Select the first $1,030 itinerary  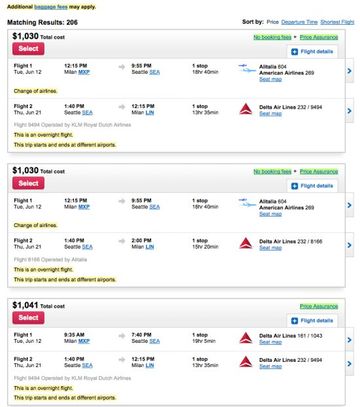point(28,49)
